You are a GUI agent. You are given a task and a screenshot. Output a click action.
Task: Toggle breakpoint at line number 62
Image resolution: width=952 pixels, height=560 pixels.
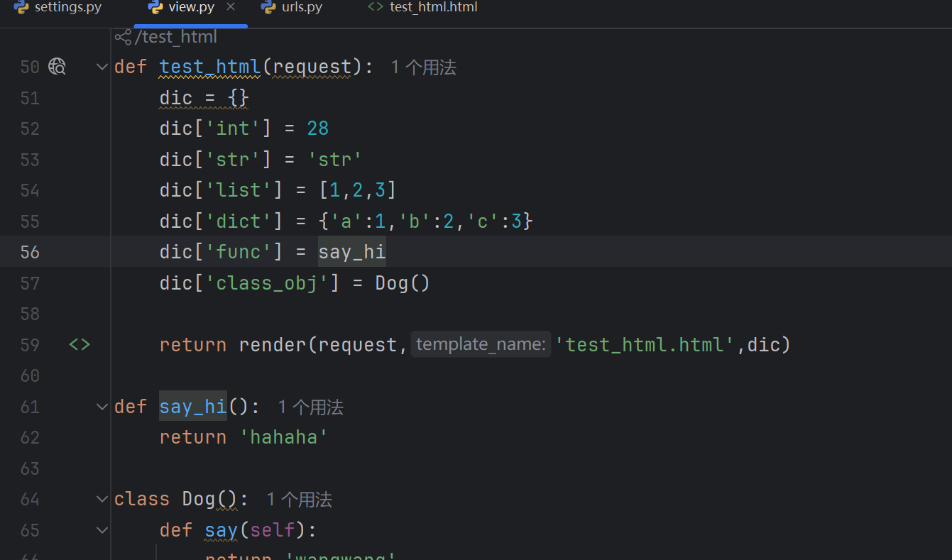pos(30,437)
